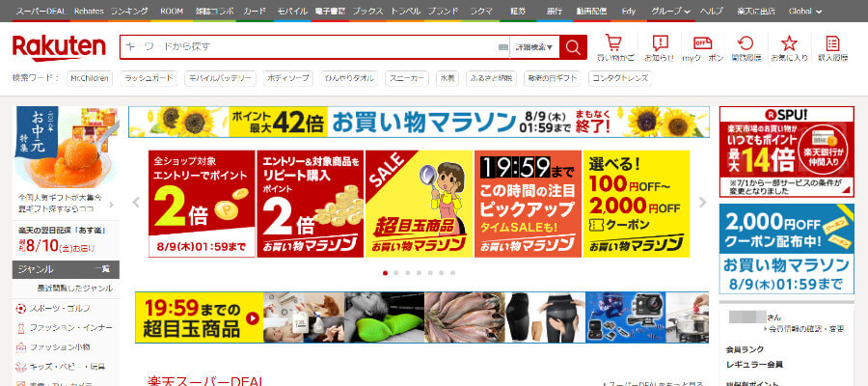Click search keyword コンタクトレンズ
This screenshot has width=868, height=386.
(619, 78)
